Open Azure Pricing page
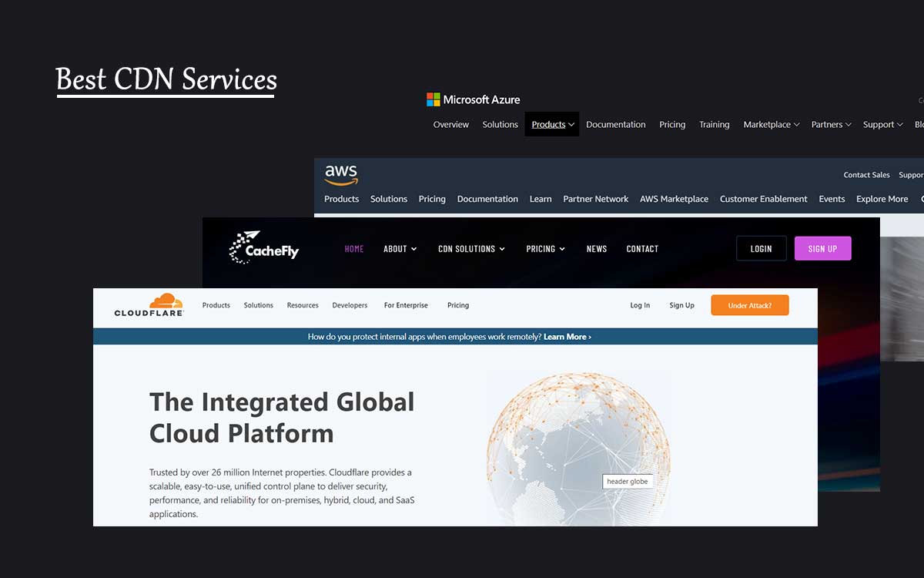The image size is (924, 578). click(x=672, y=124)
